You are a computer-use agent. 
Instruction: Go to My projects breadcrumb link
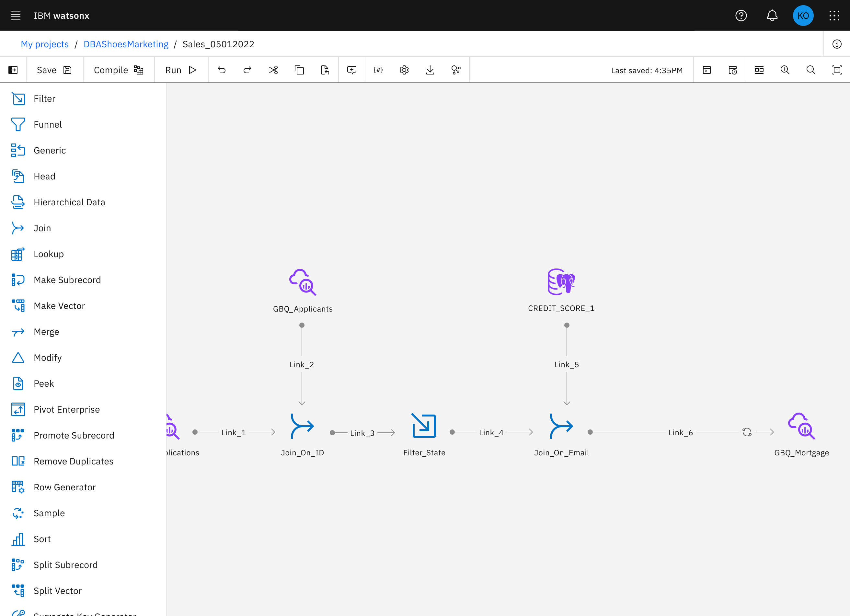pos(45,44)
